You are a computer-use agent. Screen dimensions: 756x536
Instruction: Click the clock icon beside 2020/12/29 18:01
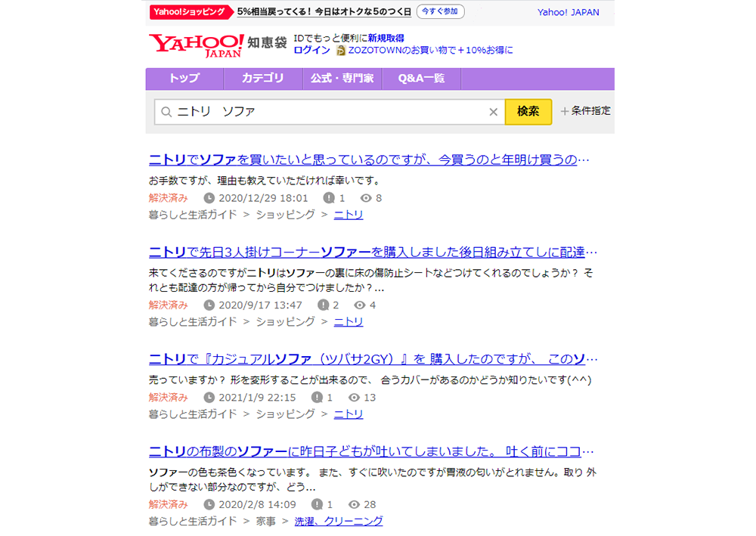coord(209,198)
